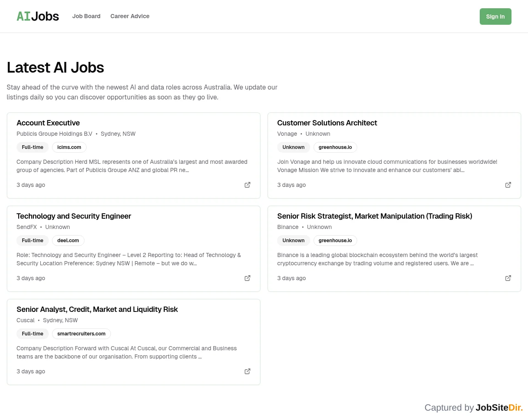This screenshot has height=420, width=528.
Task: Click the Latest AI Jobs heading
Action: 55,68
